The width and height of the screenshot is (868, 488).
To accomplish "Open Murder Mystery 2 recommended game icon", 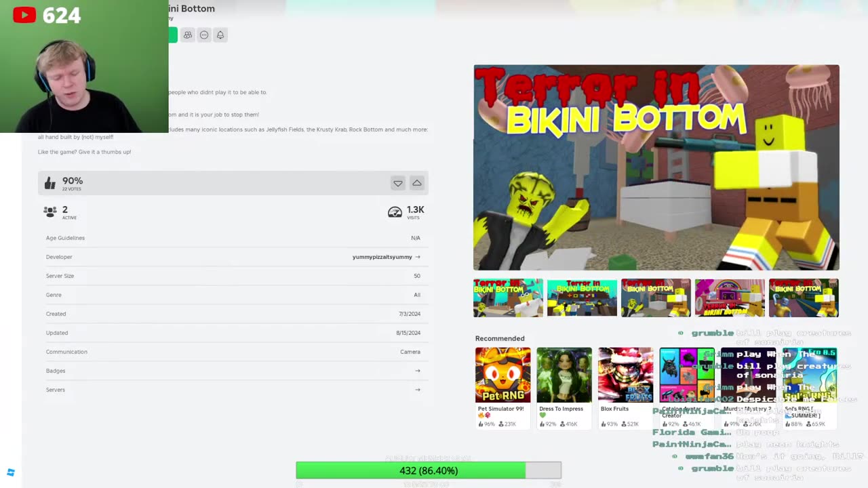I will click(x=749, y=375).
